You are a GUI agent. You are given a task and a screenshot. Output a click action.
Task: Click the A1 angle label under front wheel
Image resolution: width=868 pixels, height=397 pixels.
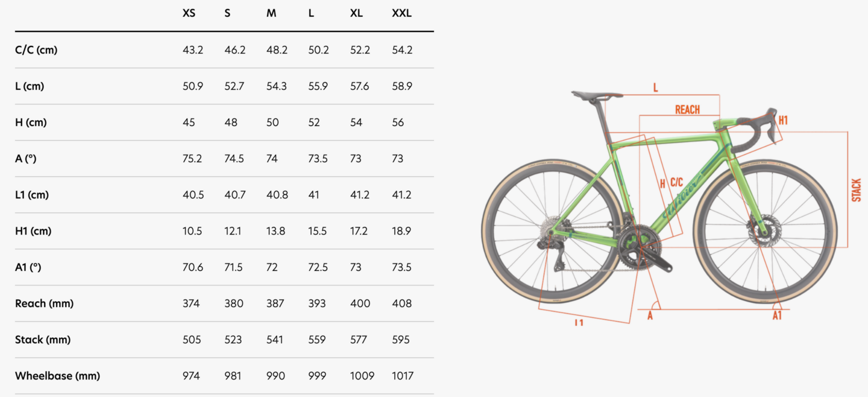777,316
